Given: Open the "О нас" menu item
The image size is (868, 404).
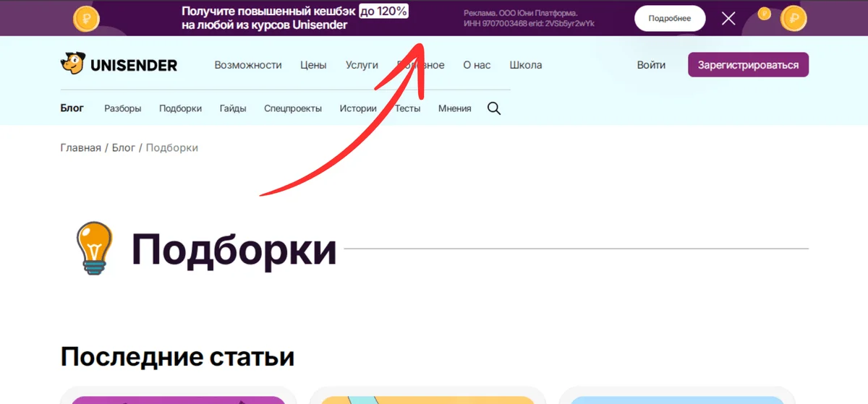Looking at the screenshot, I should coord(477,65).
